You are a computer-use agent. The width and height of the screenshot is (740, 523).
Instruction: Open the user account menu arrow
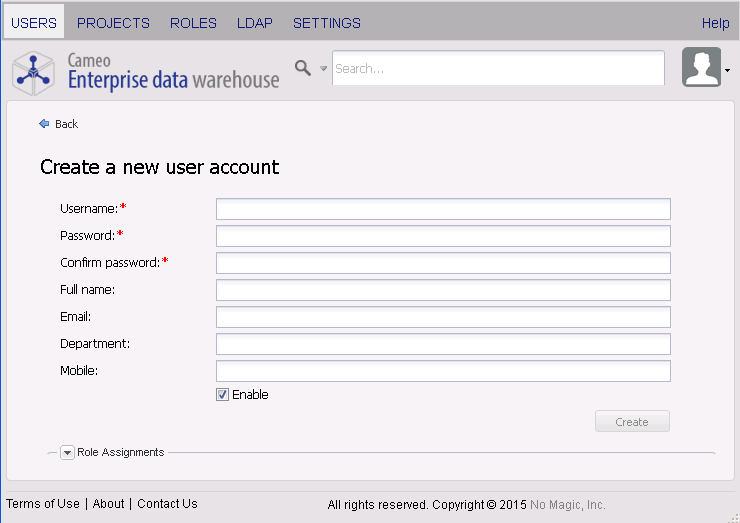[x=727, y=70]
